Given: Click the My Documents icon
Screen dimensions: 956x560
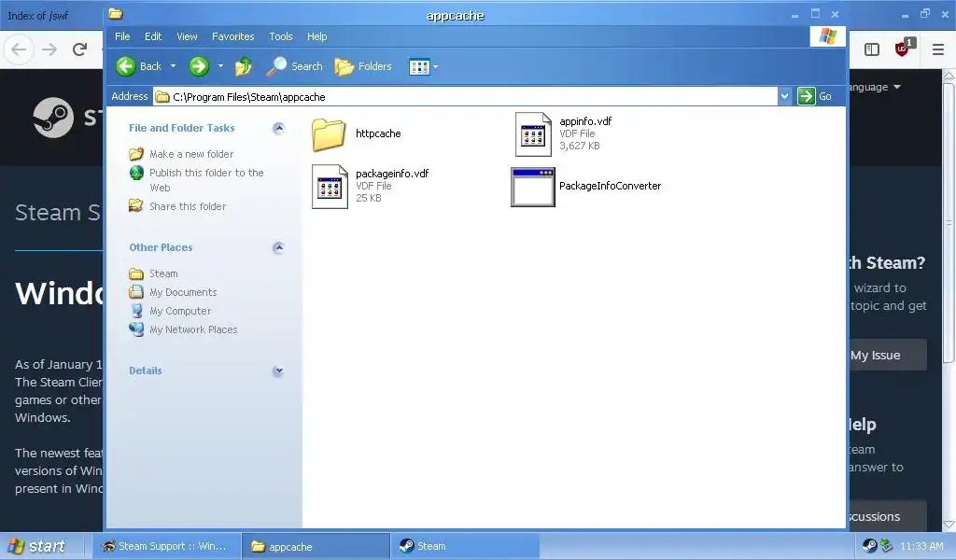Looking at the screenshot, I should pyautogui.click(x=136, y=292).
